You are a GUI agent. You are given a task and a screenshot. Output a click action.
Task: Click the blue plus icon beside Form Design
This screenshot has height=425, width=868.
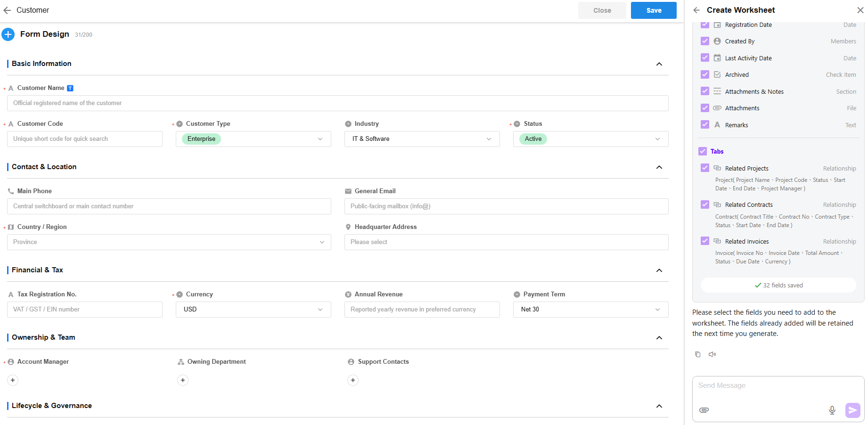pyautogui.click(x=8, y=34)
